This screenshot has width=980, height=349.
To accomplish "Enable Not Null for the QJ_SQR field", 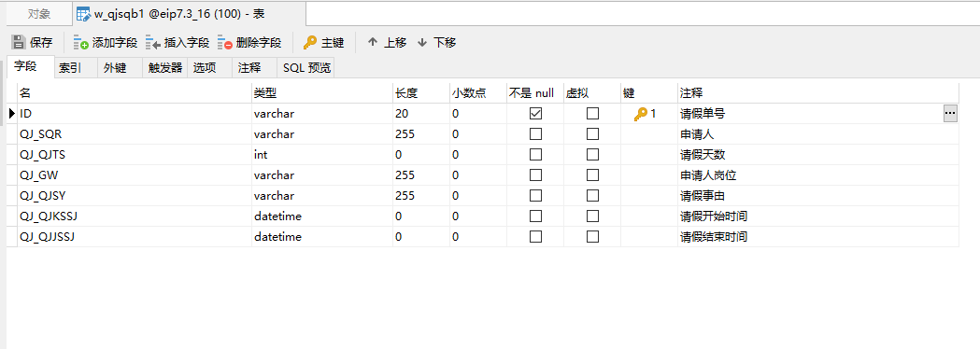I will click(x=535, y=134).
